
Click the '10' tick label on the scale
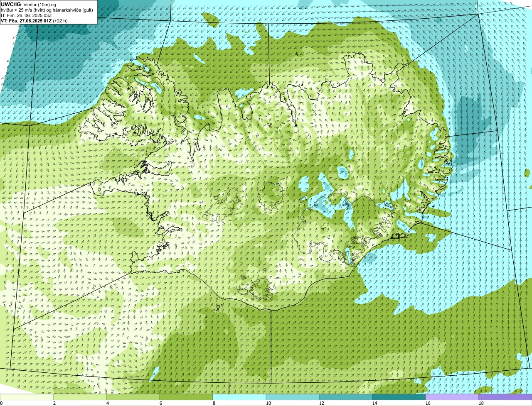click(268, 403)
